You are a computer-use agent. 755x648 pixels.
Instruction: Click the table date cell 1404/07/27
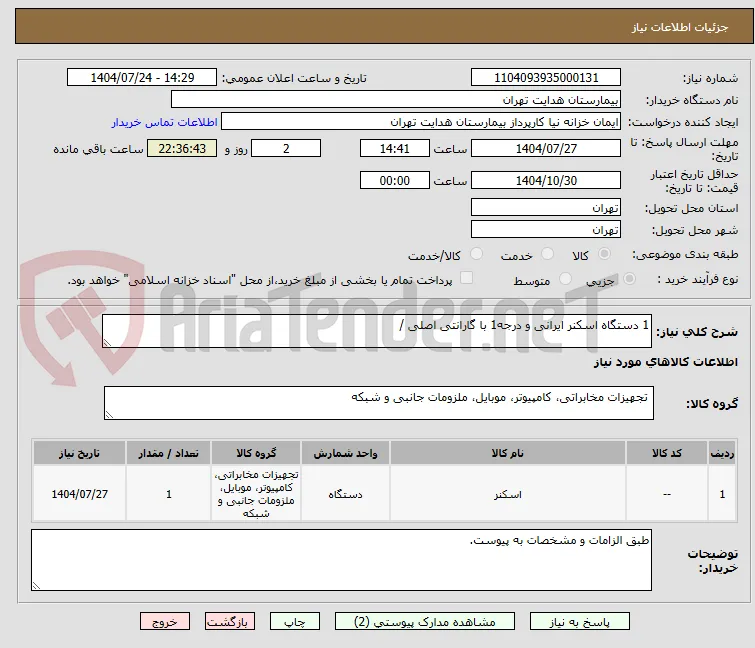79,494
